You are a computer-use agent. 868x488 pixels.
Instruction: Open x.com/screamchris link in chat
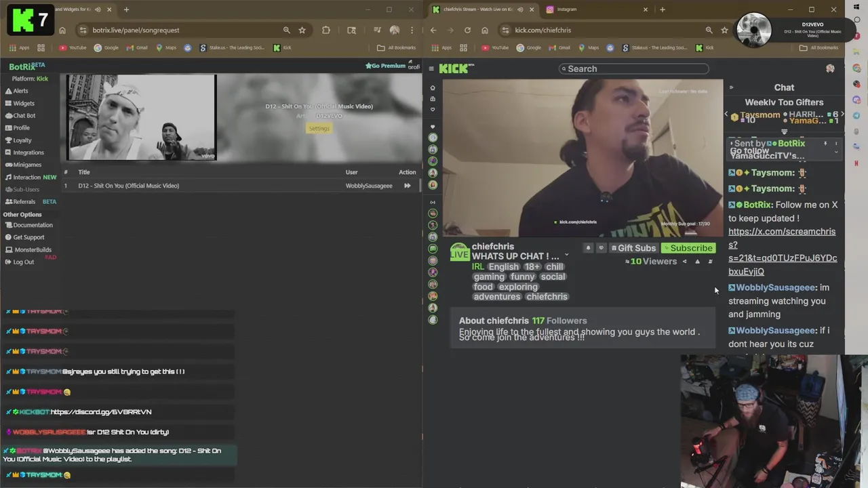coord(782,251)
